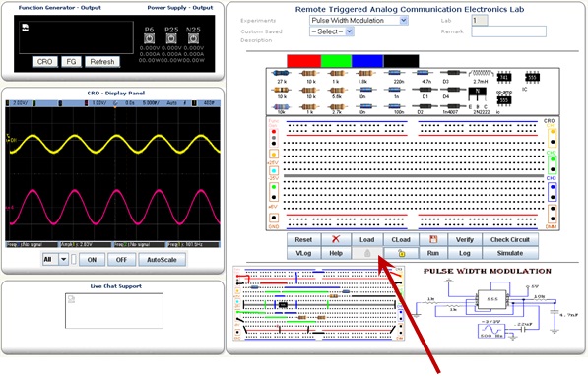The image size is (588, 376).
Task: Toggle the P25 power supply switch
Action: pyautogui.click(x=171, y=38)
